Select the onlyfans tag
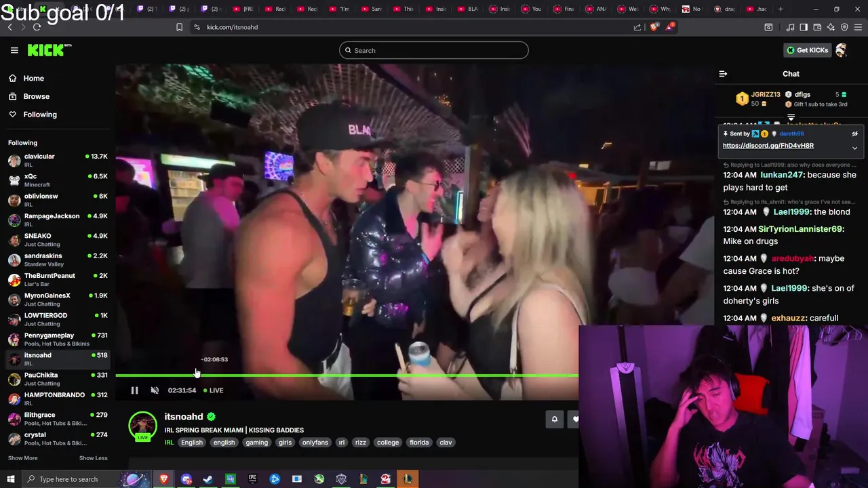This screenshot has width=868, height=488. [315, 443]
